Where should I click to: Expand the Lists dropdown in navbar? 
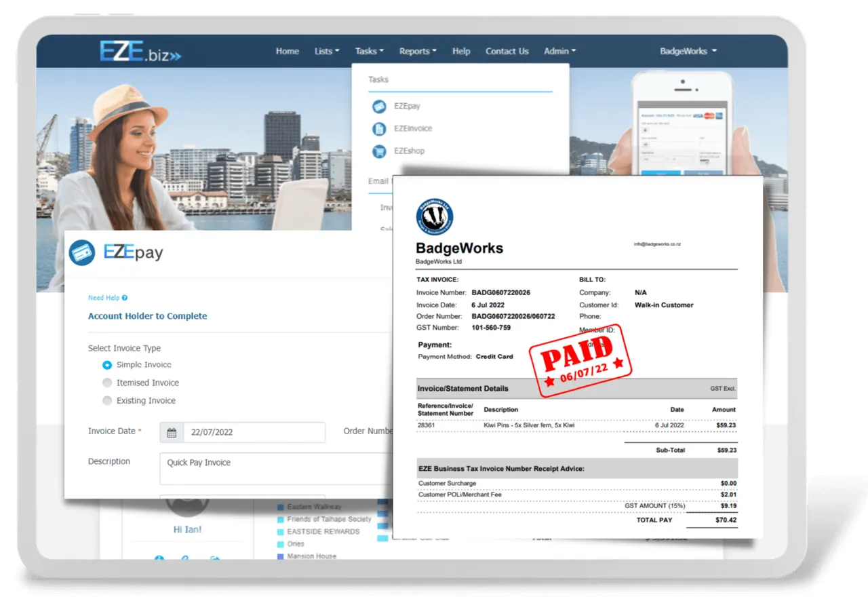point(327,52)
